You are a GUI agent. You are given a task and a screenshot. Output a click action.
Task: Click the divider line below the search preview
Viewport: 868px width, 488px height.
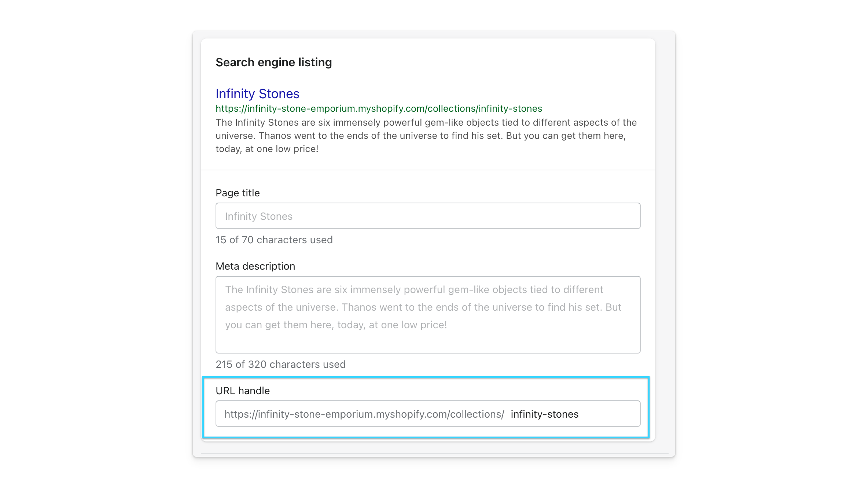(x=428, y=170)
